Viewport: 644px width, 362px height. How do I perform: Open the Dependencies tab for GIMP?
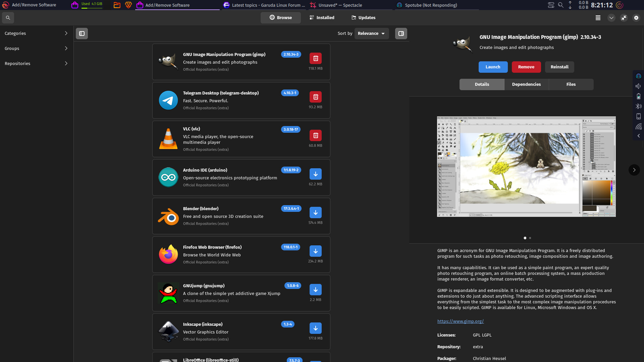tap(526, 84)
